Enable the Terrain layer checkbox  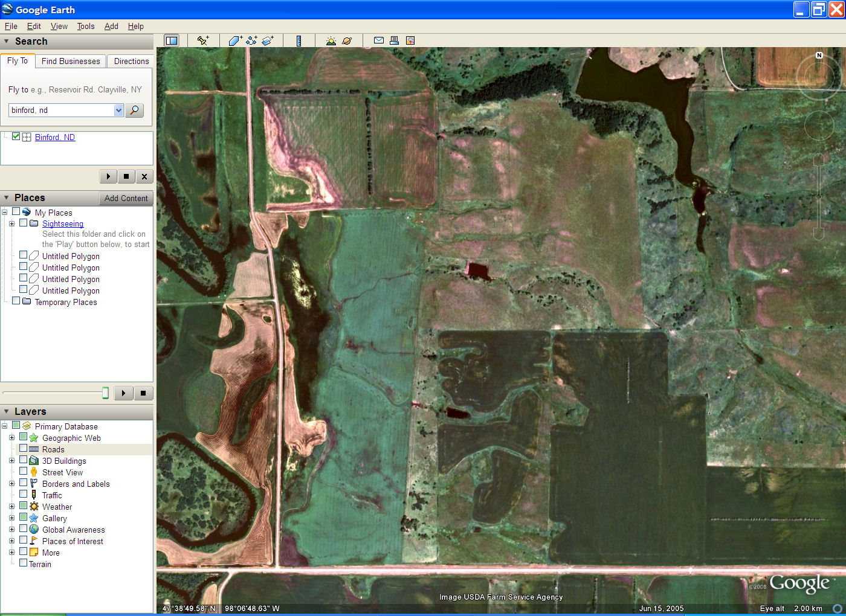pos(24,563)
